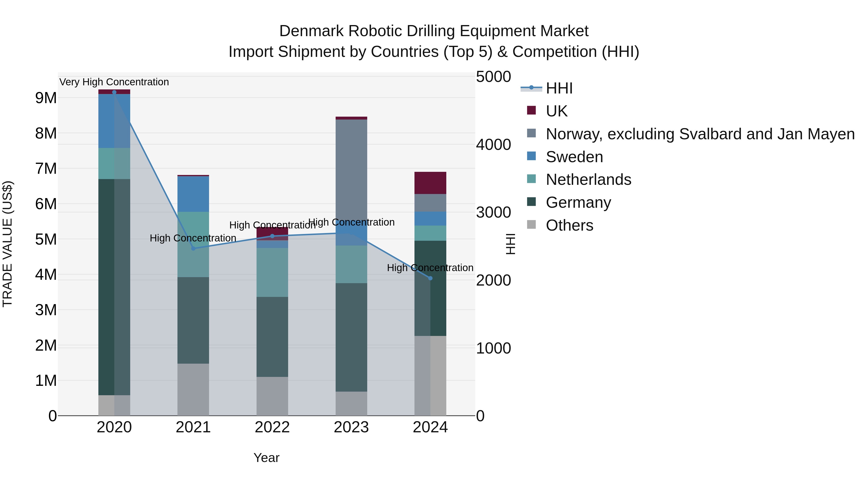This screenshot has width=868, height=488.
Task: Click the 2024 HHI data point
Action: pyautogui.click(x=430, y=278)
